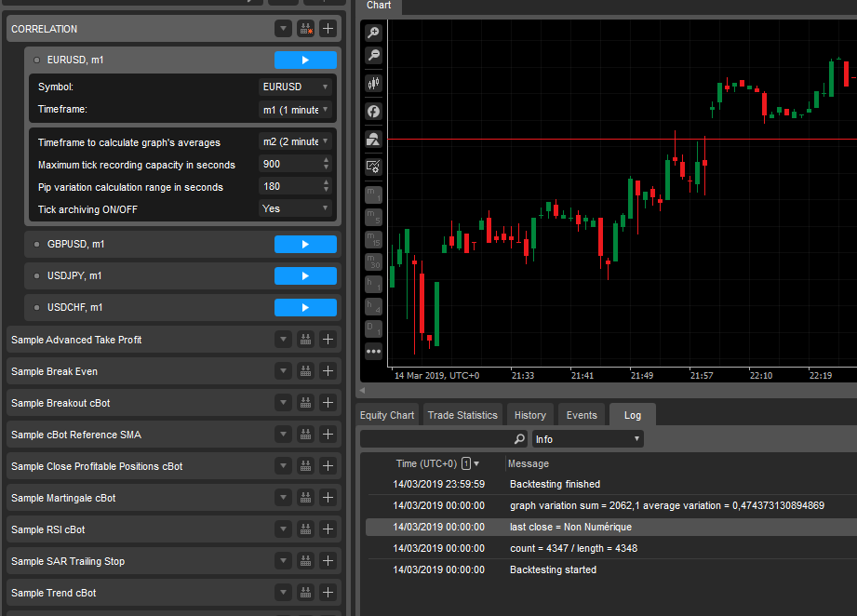Viewport: 857px width, 616px height.
Task: Add instance to CORRELATION with plus icon
Action: pos(328,29)
